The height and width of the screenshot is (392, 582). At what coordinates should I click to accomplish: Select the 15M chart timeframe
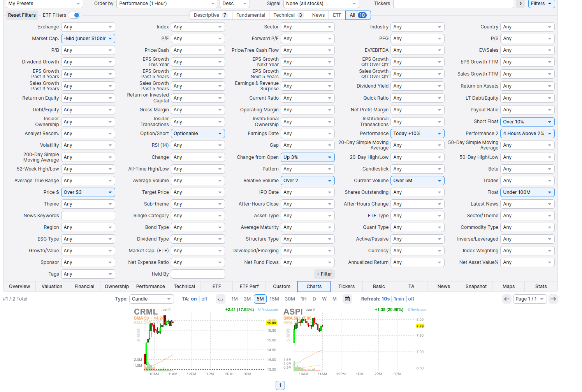click(274, 299)
